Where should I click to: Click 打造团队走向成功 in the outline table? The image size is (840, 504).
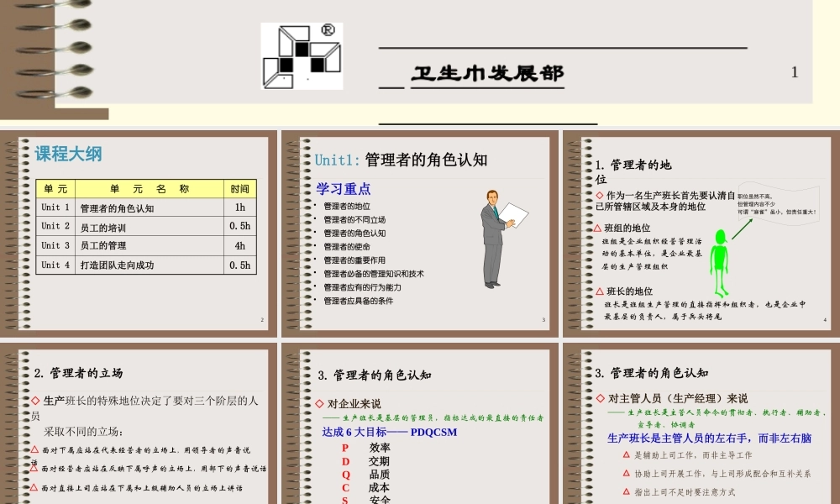pos(117,265)
